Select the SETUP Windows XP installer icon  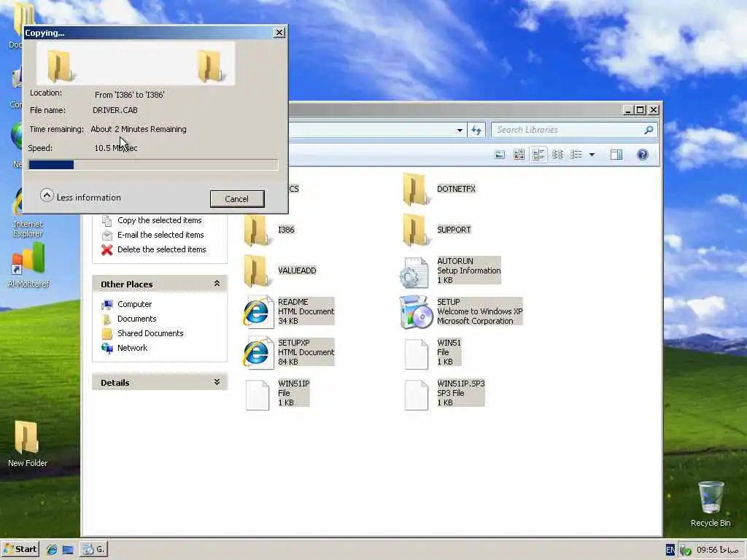[416, 312]
